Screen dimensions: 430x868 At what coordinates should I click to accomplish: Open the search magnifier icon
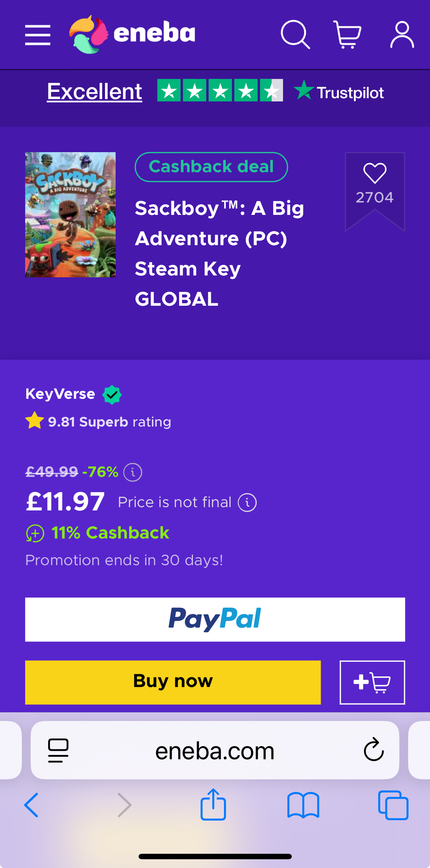(295, 35)
